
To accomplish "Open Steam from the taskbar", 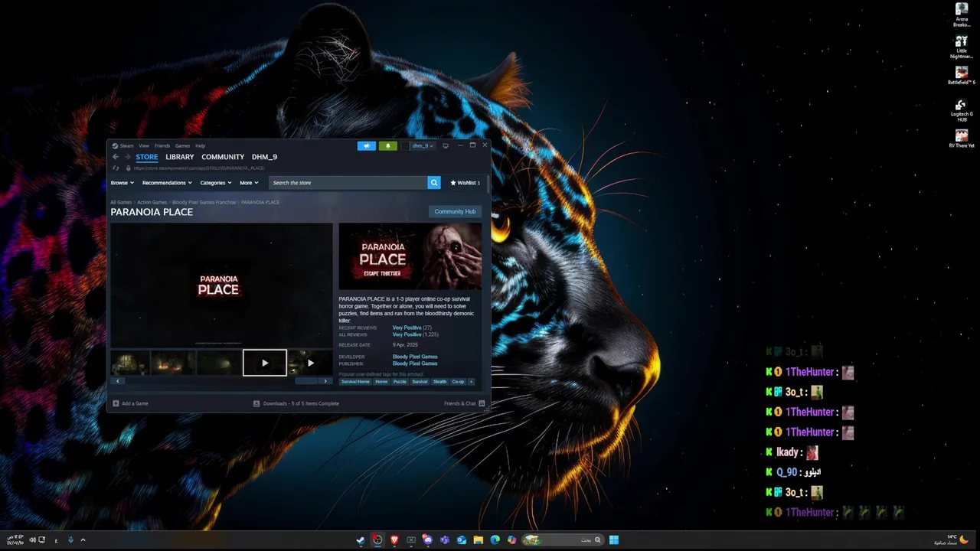I will [361, 540].
